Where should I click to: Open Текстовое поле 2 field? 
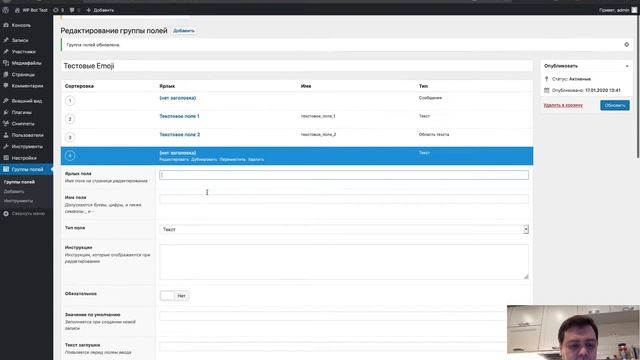pyautogui.click(x=180, y=134)
